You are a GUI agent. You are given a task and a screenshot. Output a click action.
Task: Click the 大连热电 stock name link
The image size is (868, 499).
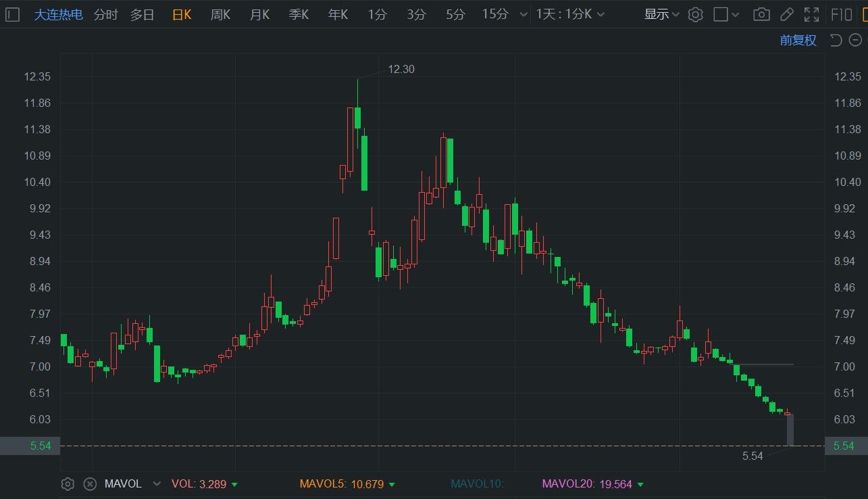coord(58,14)
